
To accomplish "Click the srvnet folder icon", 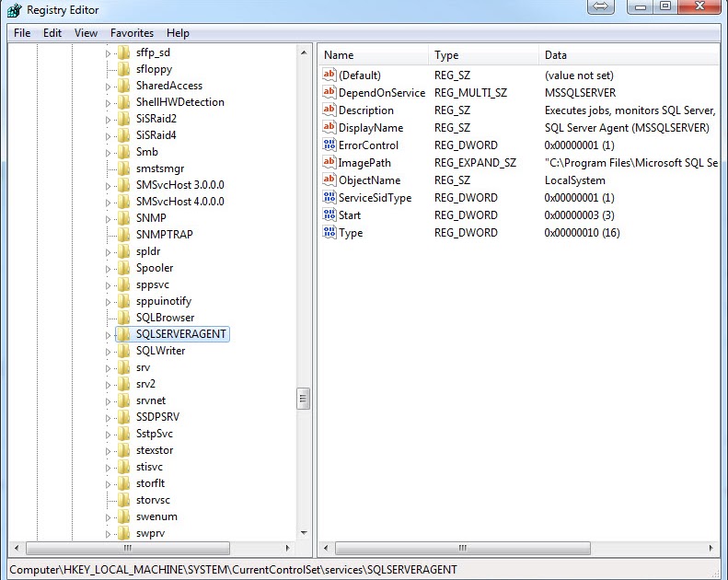I will 123,400.
